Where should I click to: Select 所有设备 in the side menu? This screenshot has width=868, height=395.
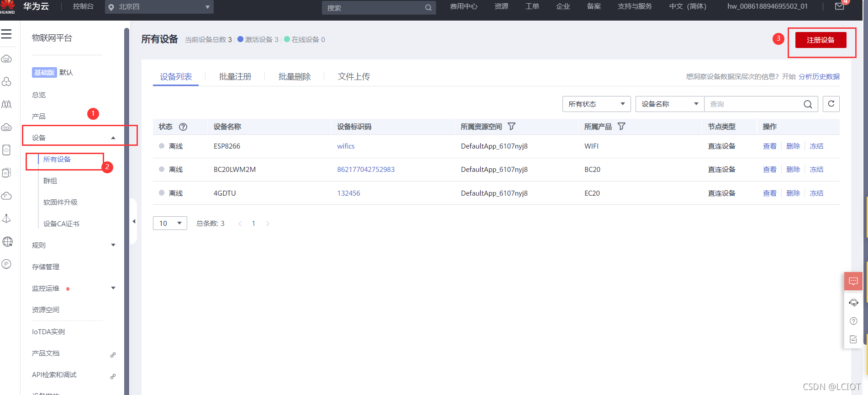click(x=57, y=160)
